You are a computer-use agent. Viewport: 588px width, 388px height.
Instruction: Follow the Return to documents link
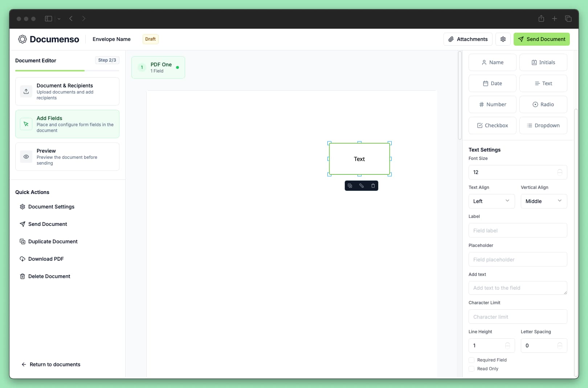coord(51,364)
